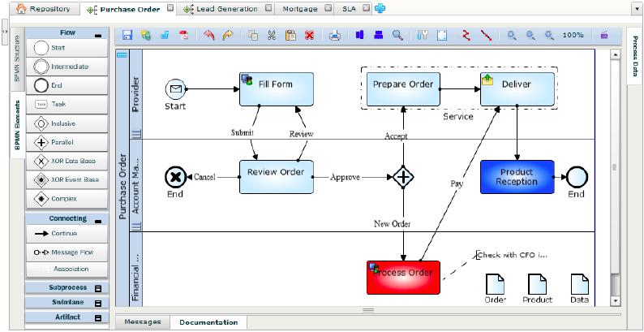Click the third zoom-fit magnifier icon

click(550, 36)
